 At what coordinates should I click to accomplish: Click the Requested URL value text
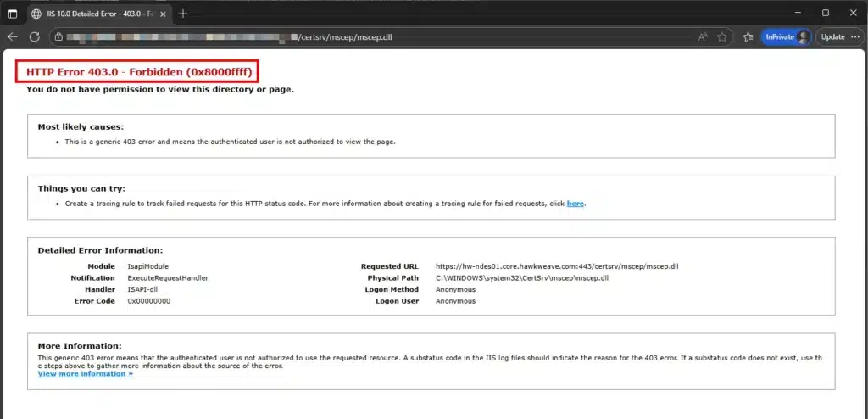556,266
